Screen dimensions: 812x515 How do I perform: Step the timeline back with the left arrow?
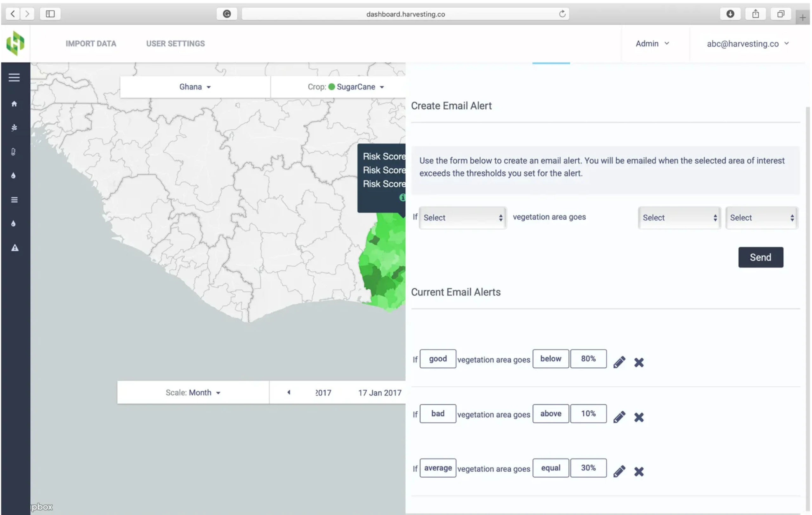click(289, 392)
